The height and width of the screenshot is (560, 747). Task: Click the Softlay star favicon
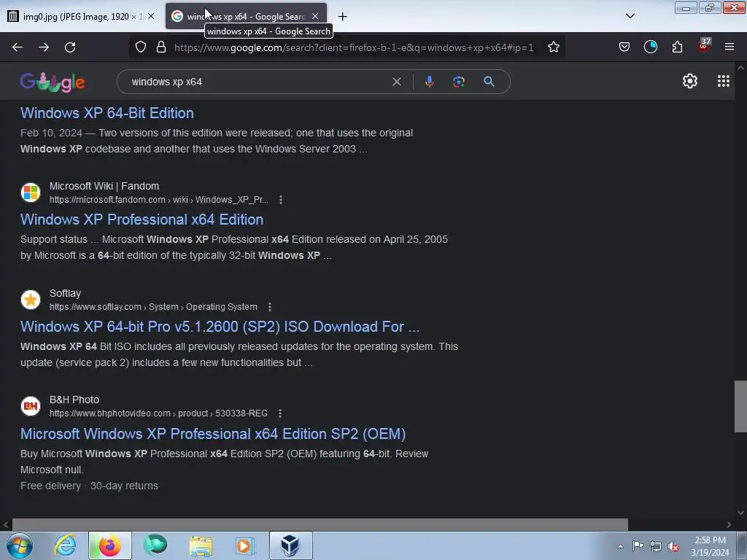(x=31, y=300)
